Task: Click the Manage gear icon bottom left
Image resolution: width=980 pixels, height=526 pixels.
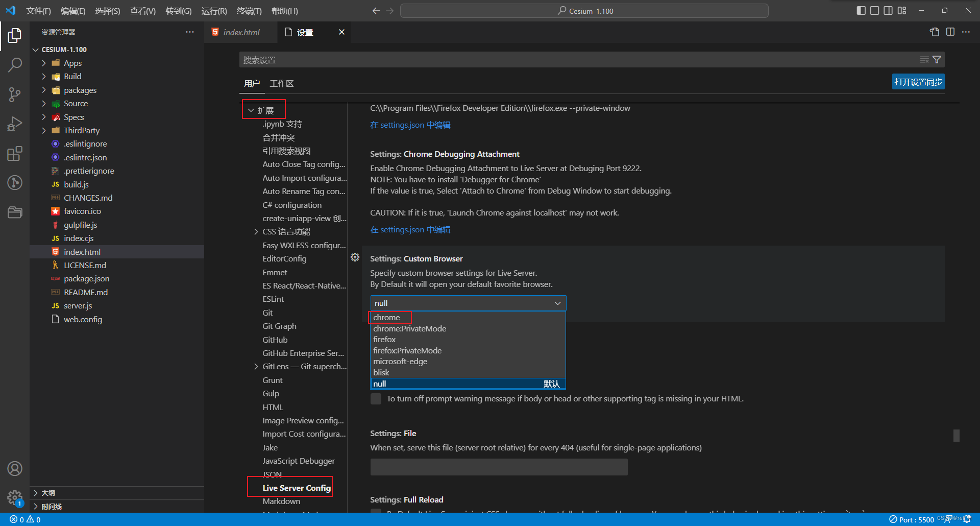Action: point(15,498)
